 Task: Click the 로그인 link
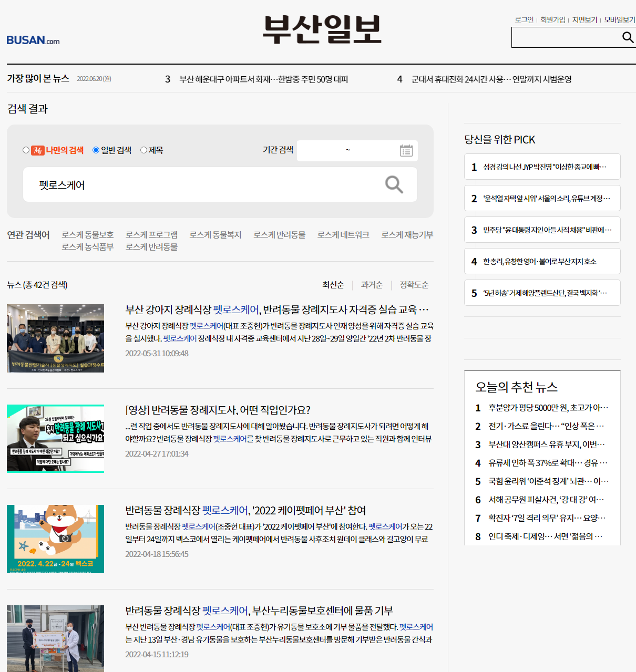[x=524, y=20]
